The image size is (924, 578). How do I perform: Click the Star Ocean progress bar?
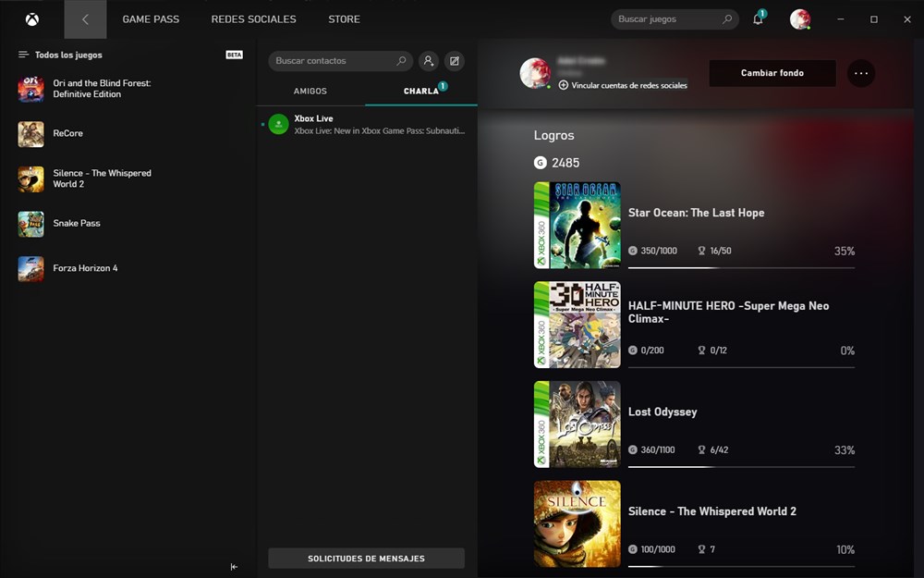741,268
